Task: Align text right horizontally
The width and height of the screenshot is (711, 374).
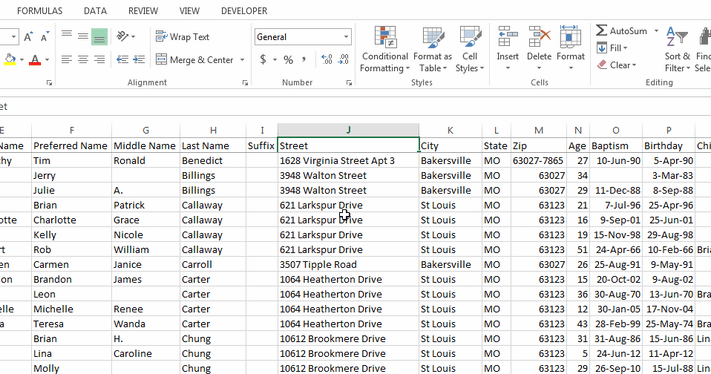Action: 99,60
